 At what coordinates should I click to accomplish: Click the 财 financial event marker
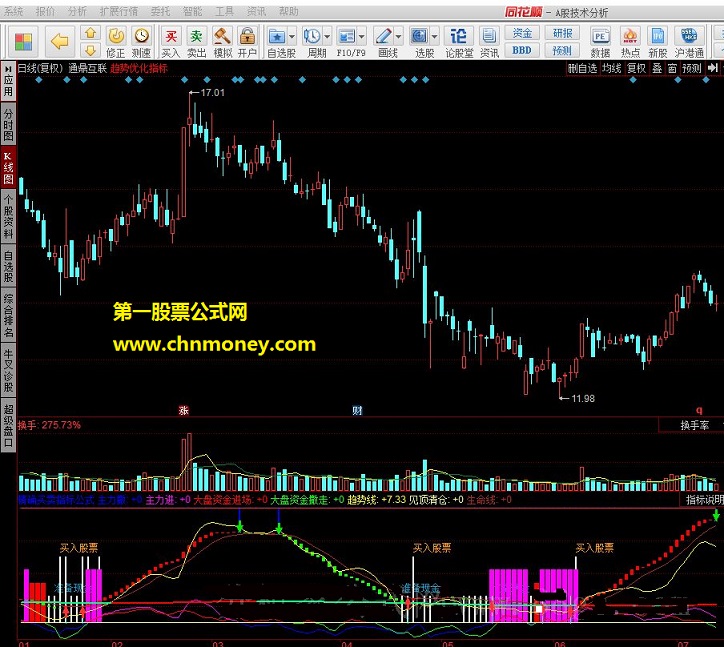(357, 410)
